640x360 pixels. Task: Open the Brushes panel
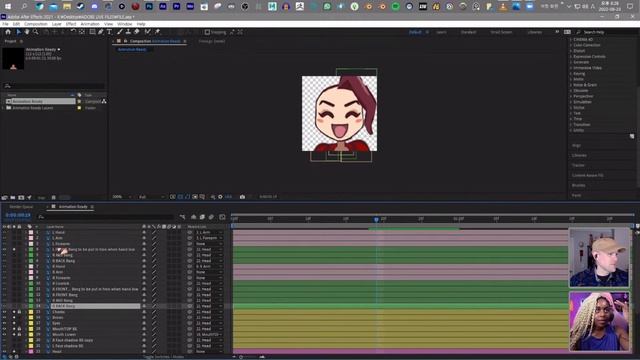pyautogui.click(x=579, y=185)
